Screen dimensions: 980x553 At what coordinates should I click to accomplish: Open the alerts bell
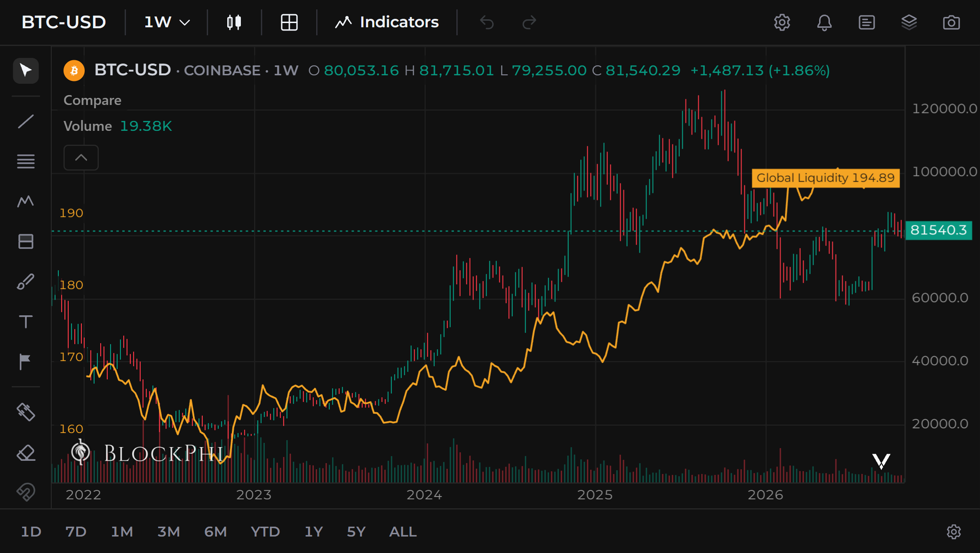click(x=824, y=22)
